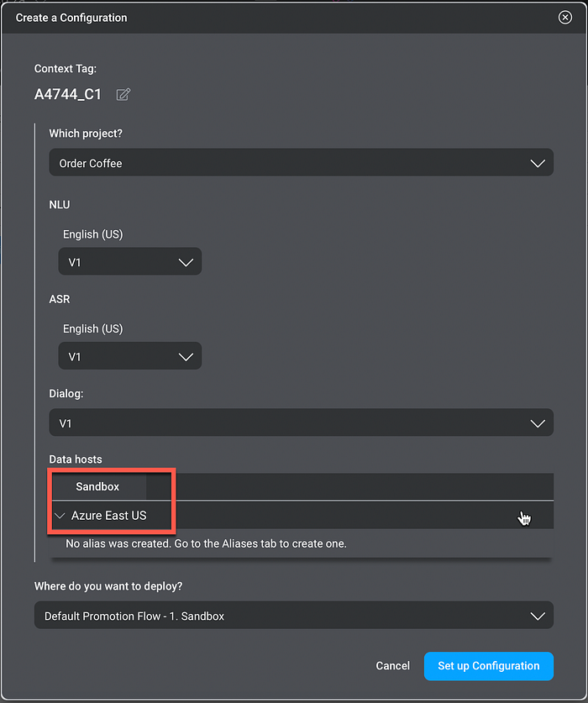The width and height of the screenshot is (588, 703).
Task: Click the Set up Configuration button
Action: pos(488,666)
